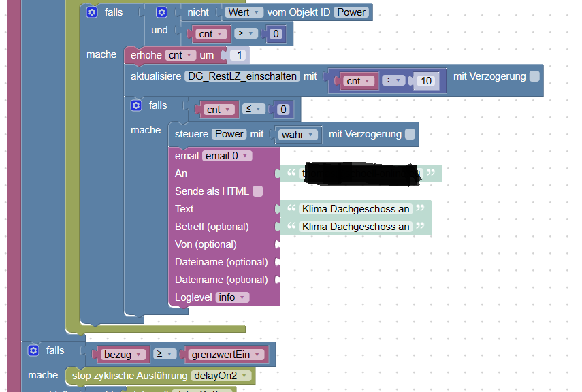
Task: Toggle delay checkbox on steuere Power block
Action: pyautogui.click(x=410, y=134)
